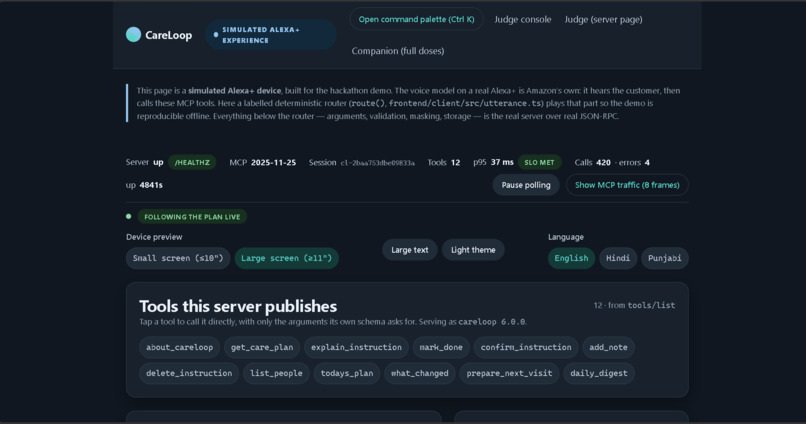Call the add_note tool
The height and width of the screenshot is (424, 806).
pos(609,347)
